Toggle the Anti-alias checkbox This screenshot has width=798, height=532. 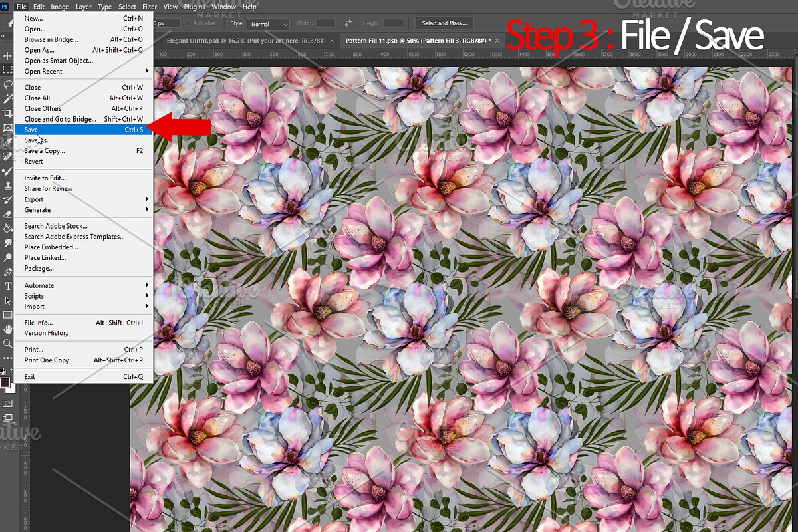tap(188, 23)
